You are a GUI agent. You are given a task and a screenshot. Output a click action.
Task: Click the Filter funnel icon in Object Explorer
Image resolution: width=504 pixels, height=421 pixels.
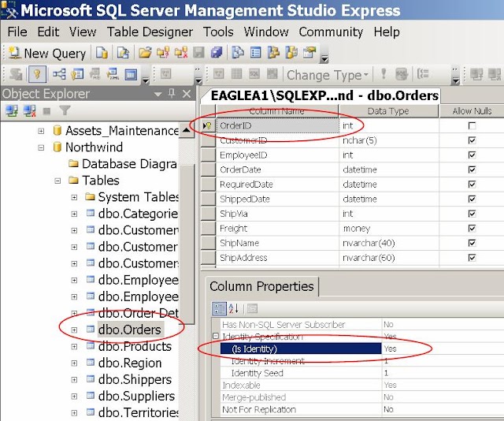point(65,110)
